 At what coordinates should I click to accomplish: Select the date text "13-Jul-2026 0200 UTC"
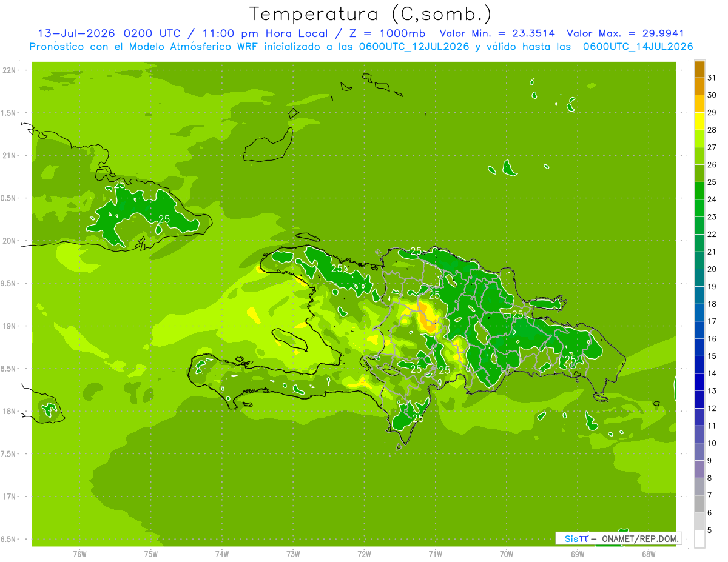click(x=109, y=33)
